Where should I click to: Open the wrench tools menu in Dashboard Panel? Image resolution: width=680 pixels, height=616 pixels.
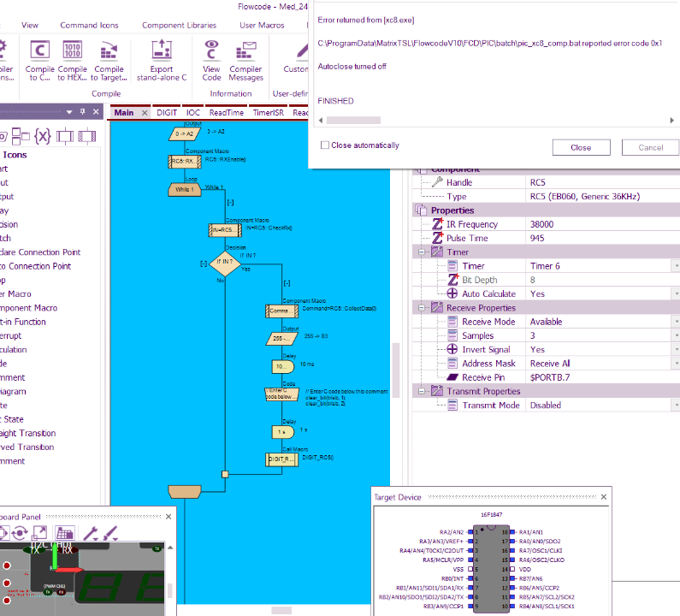point(91,533)
